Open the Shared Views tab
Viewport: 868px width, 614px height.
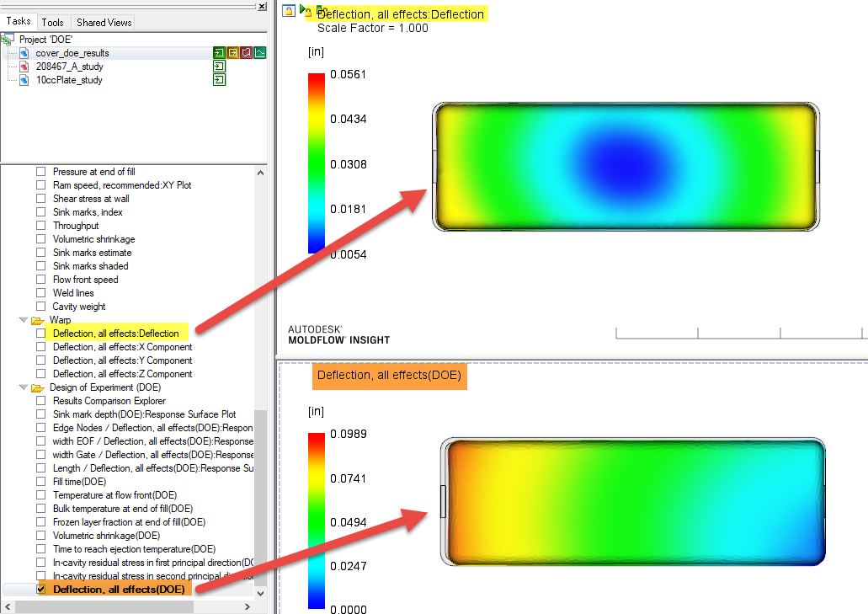[x=103, y=22]
